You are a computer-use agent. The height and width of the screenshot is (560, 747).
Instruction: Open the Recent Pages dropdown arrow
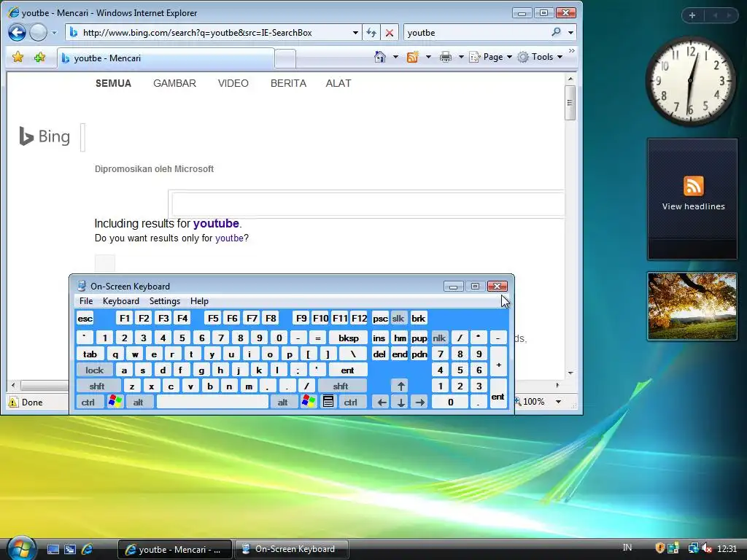pyautogui.click(x=54, y=33)
